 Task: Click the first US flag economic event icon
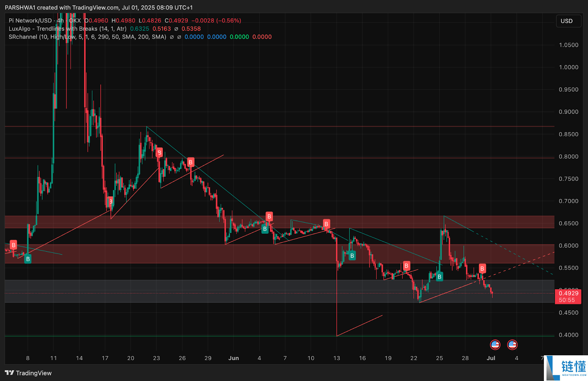pos(495,345)
